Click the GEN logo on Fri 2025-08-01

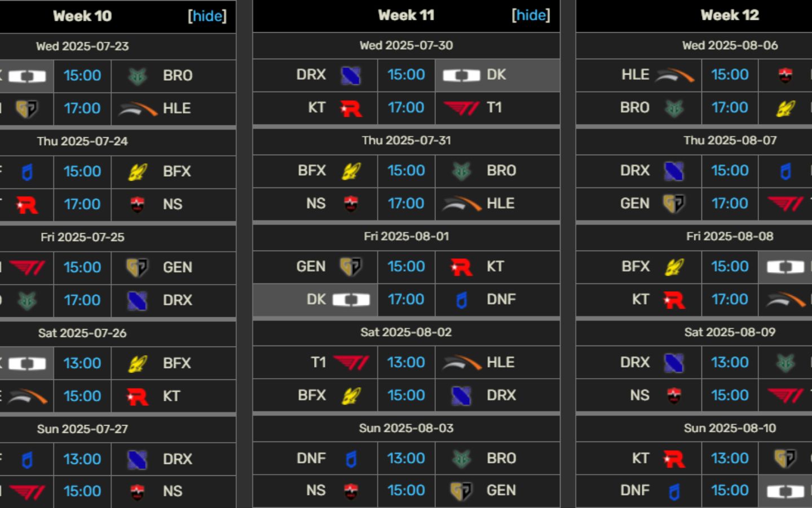[351, 267]
